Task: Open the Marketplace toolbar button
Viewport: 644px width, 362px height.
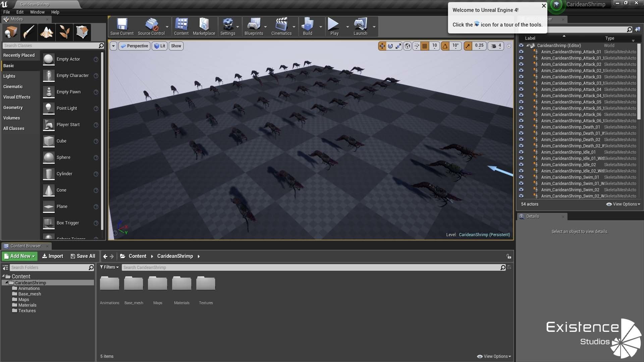Action: click(x=204, y=26)
